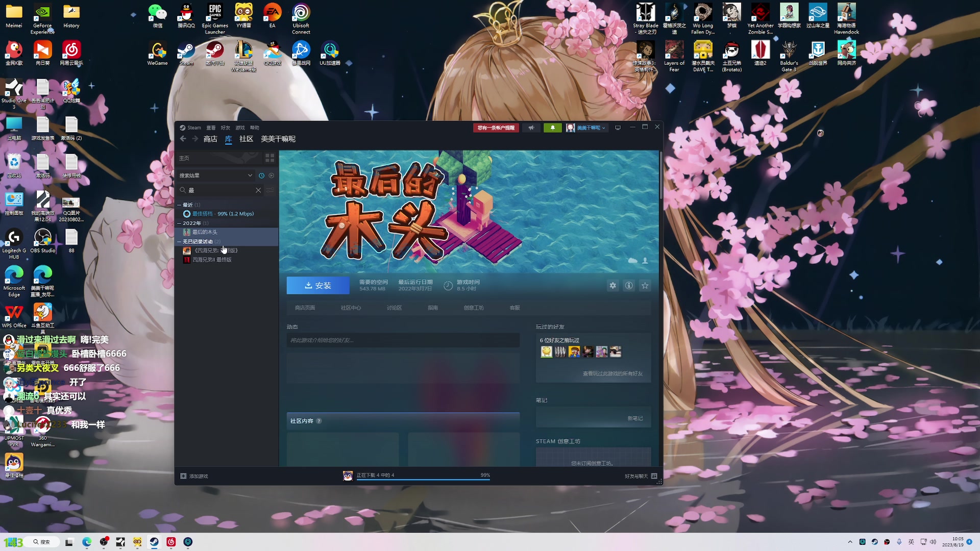Open OBS Studio desktop icon
This screenshot has height=551, width=980.
[x=43, y=241]
